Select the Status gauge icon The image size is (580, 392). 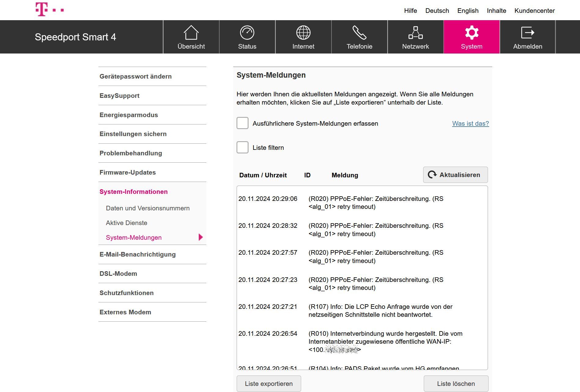click(247, 32)
